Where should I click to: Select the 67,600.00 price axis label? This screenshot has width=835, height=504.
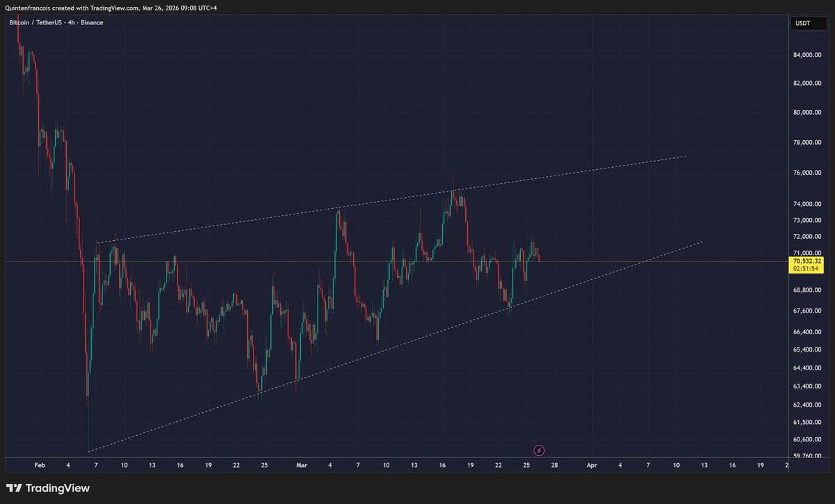(806, 310)
